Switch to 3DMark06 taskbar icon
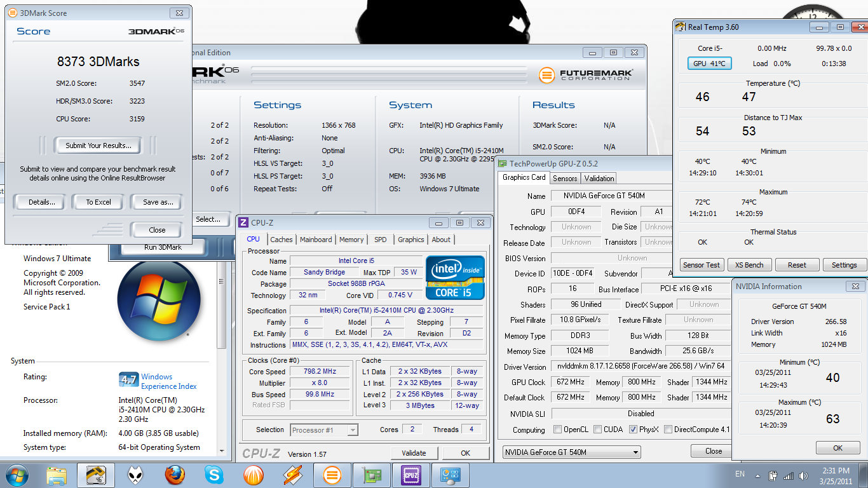Screen dimensions: 868x488 point(332,475)
